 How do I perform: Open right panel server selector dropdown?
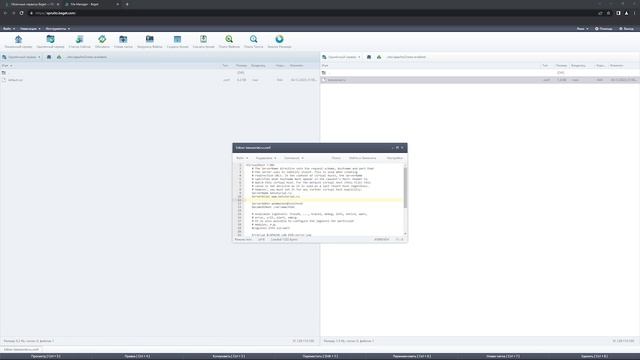(341, 57)
